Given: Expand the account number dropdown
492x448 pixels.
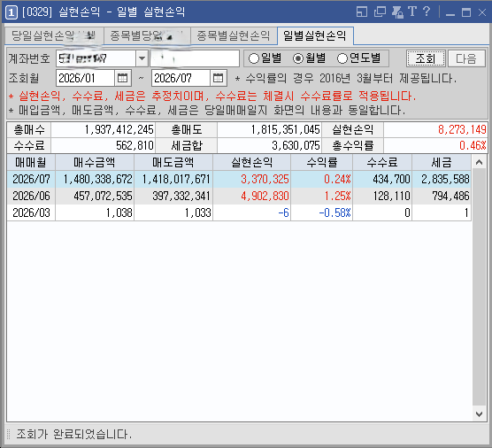Looking at the screenshot, I should tap(142, 58).
